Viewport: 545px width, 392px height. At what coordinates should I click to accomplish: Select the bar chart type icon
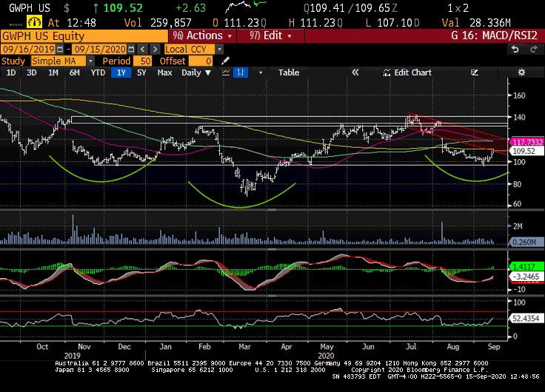[241, 72]
